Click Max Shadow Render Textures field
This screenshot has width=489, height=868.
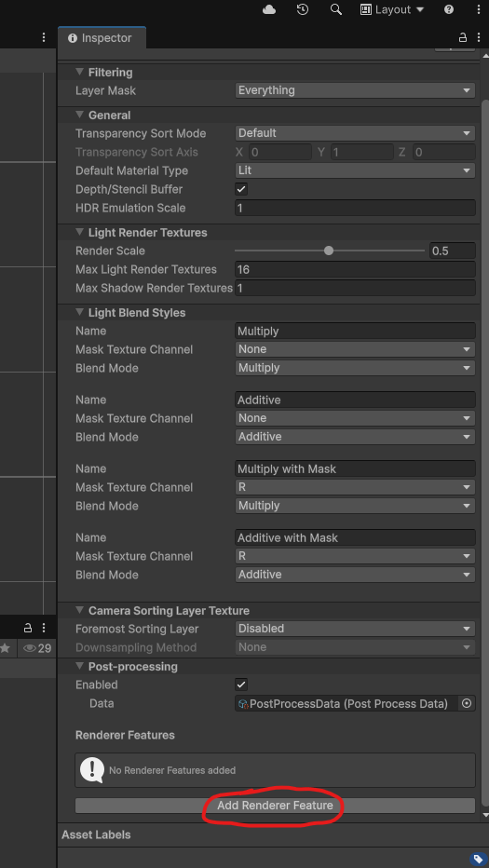[x=355, y=288]
